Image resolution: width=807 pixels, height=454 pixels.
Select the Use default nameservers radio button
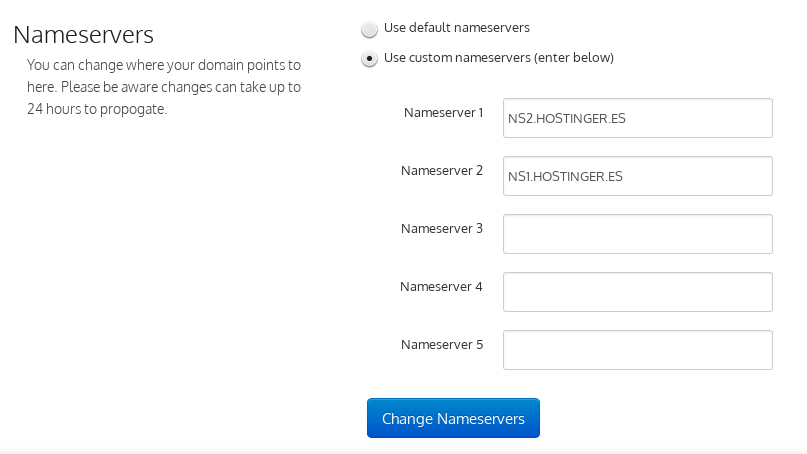[x=369, y=29]
